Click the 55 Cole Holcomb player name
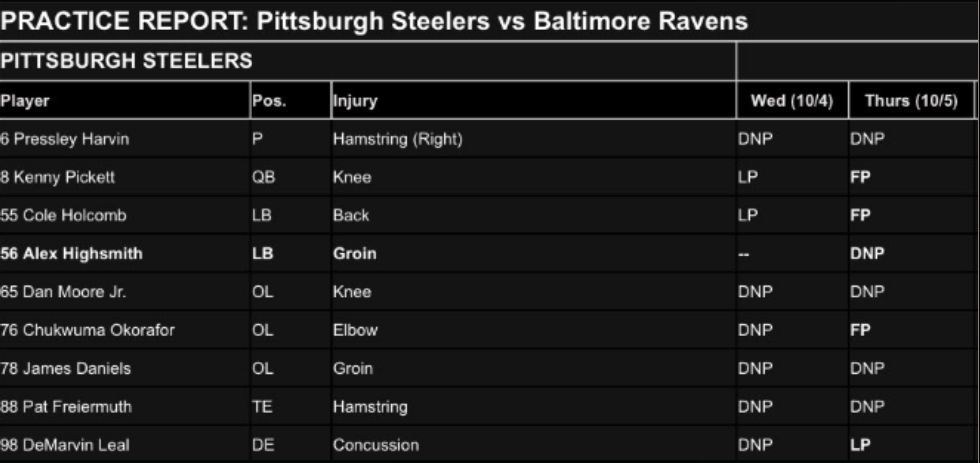This screenshot has width=980, height=463. [x=63, y=215]
